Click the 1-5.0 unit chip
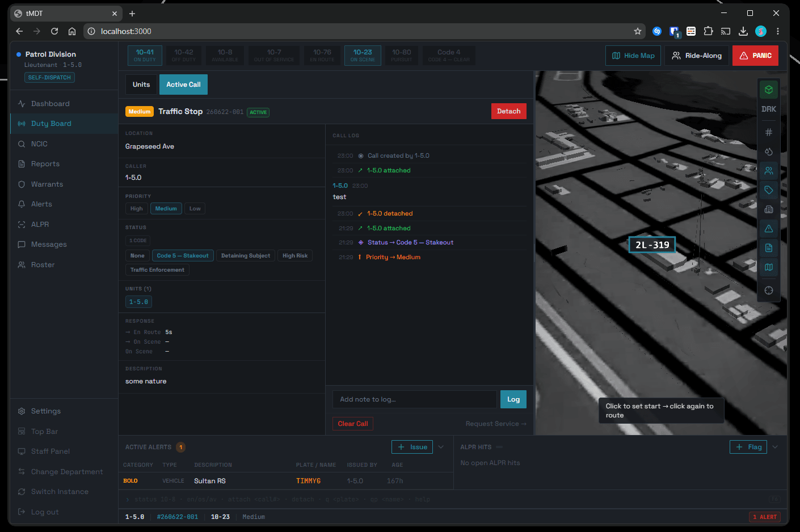 pyautogui.click(x=138, y=302)
